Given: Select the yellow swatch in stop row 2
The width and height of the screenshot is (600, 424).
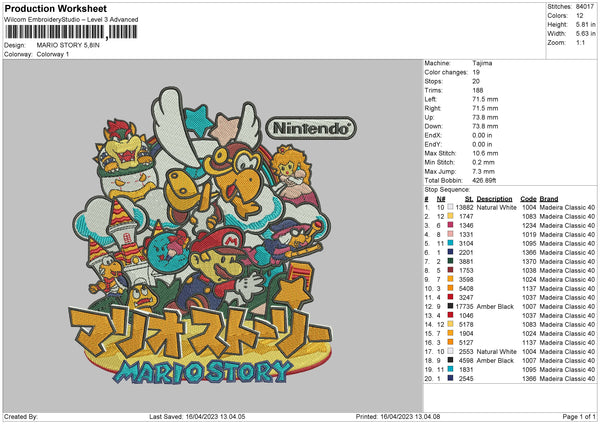Looking at the screenshot, I should (x=450, y=216).
